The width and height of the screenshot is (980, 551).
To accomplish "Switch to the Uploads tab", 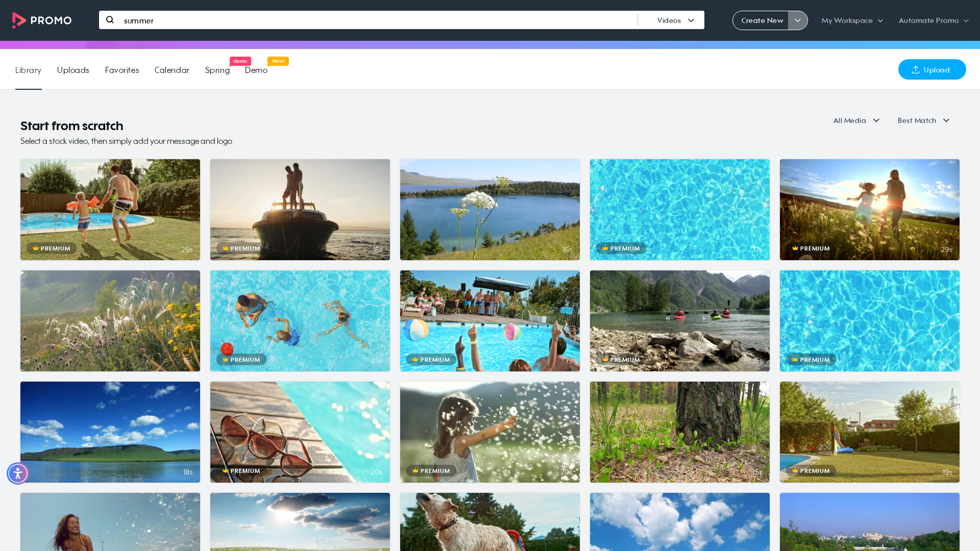I will coord(73,70).
